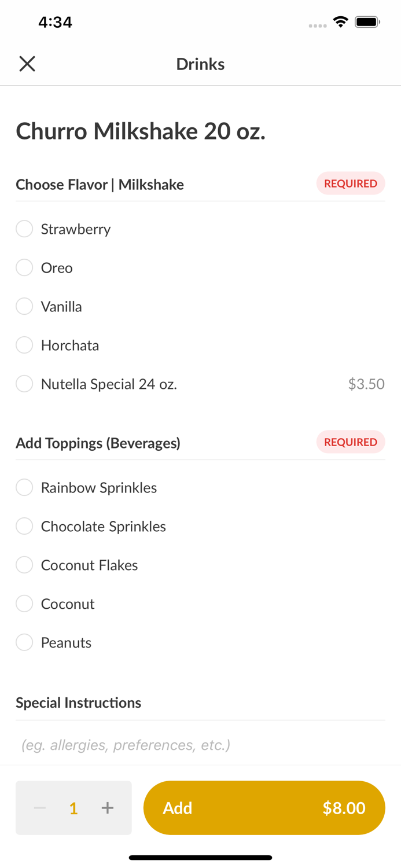The height and width of the screenshot is (868, 401).
Task: Increase quantity with the plus button
Action: coord(108,808)
